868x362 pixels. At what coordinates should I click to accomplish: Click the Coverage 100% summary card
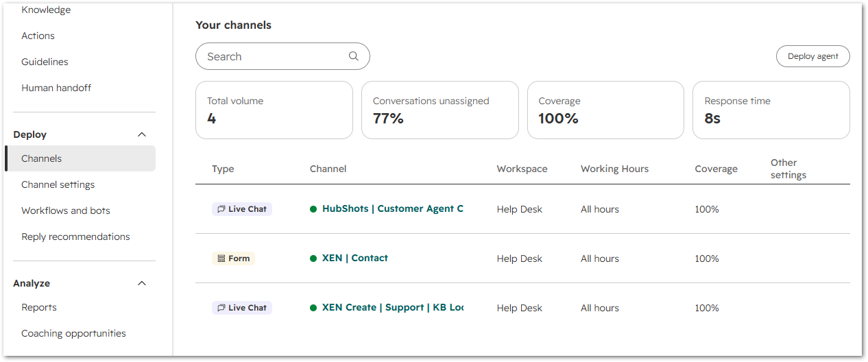(605, 110)
